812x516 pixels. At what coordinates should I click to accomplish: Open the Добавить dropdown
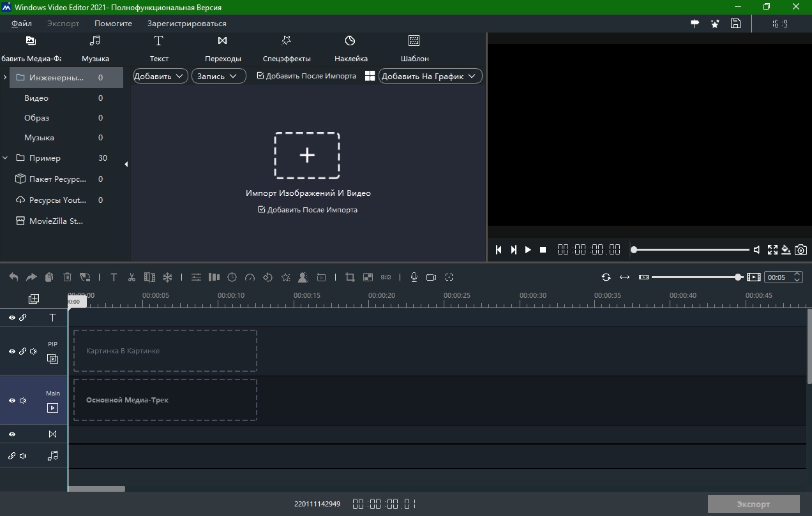tap(160, 75)
